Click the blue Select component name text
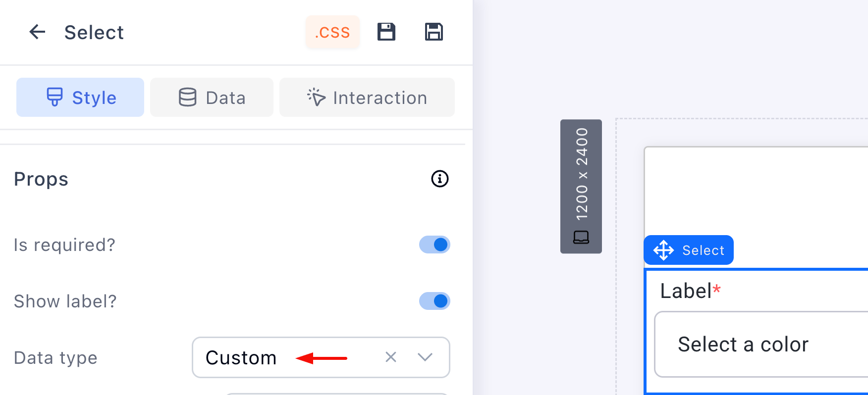 703,250
